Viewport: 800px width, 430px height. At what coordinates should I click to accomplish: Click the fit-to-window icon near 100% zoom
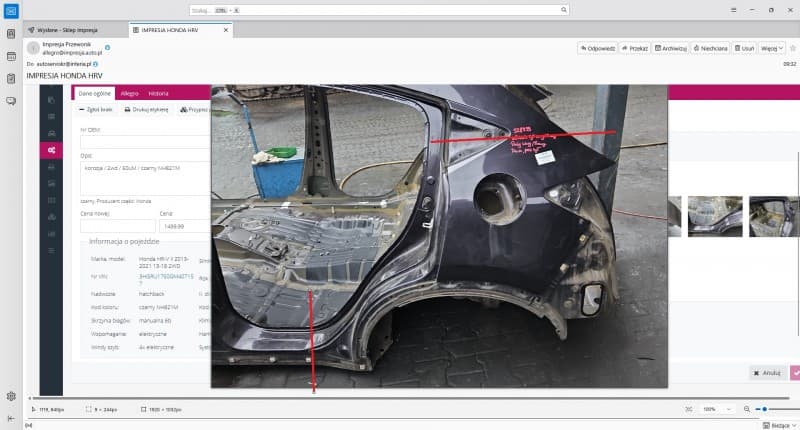tap(689, 409)
